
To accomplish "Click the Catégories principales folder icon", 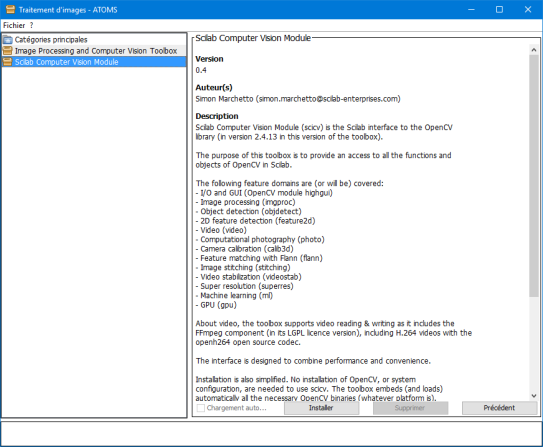I will pos(8,39).
